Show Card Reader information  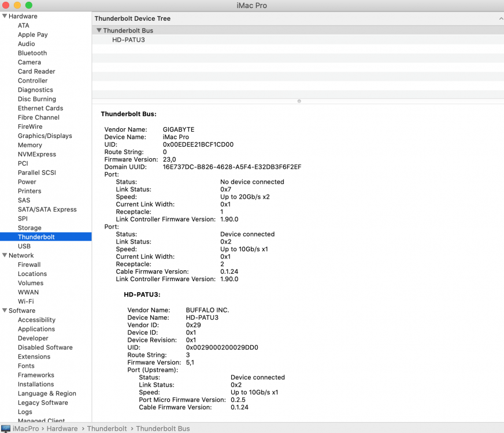click(x=36, y=71)
